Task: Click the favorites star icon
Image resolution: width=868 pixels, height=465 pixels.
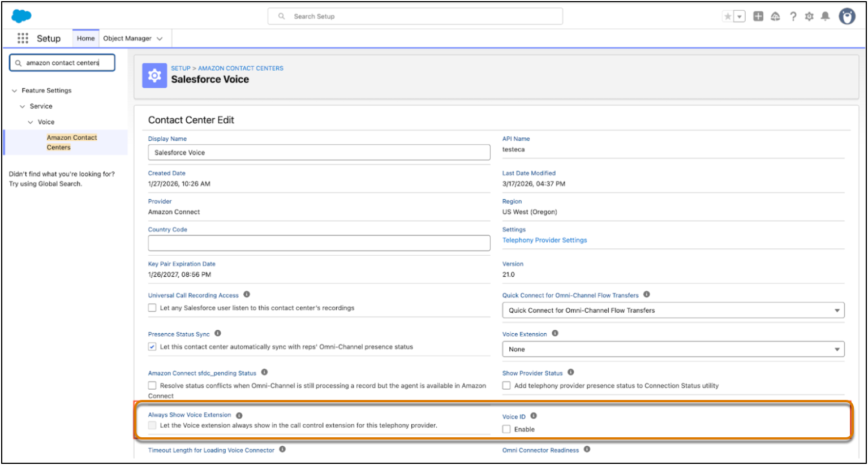Action: click(x=728, y=16)
